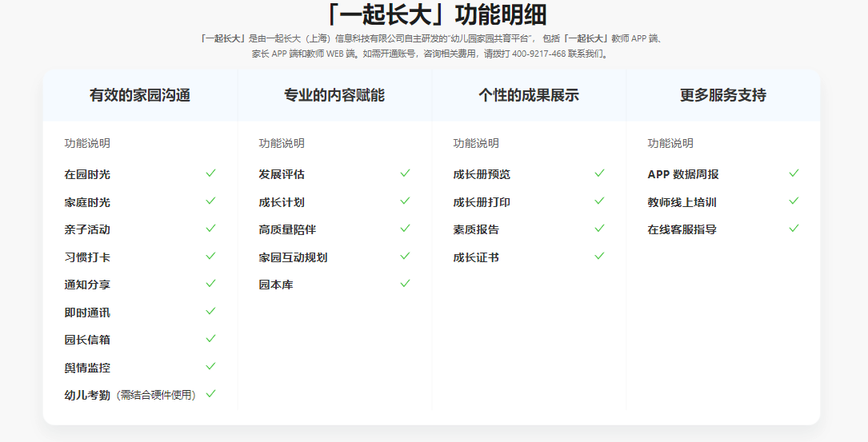The image size is (868, 442).
Task: Click the 幼儿考勤 feature label
Action: [x=87, y=396]
